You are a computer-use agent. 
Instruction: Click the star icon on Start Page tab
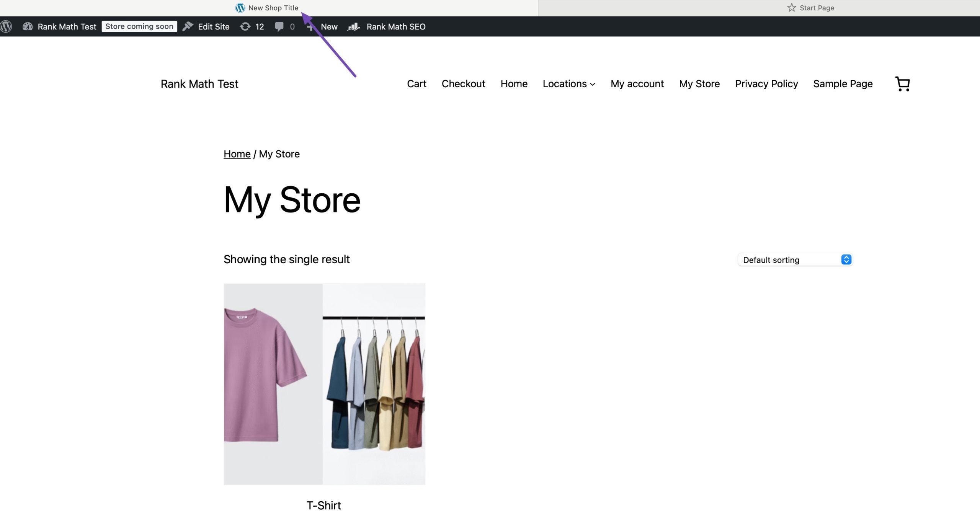coord(791,8)
